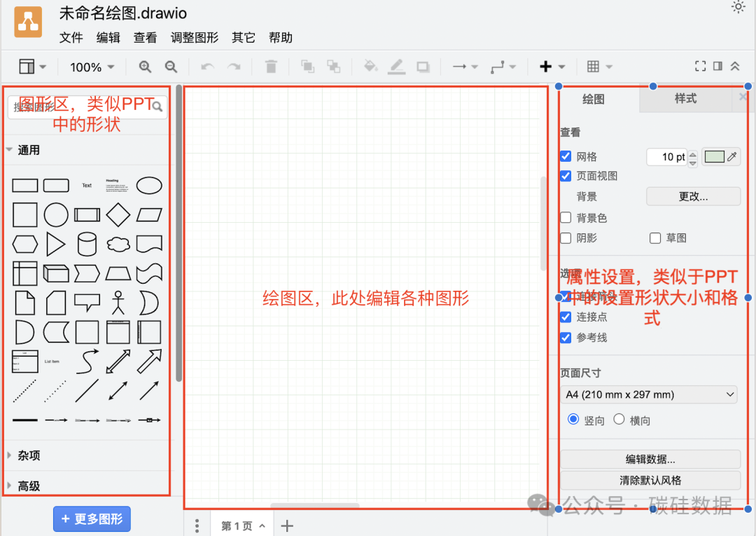This screenshot has height=536, width=756.
Task: Click the grid color swatch
Action: (714, 156)
